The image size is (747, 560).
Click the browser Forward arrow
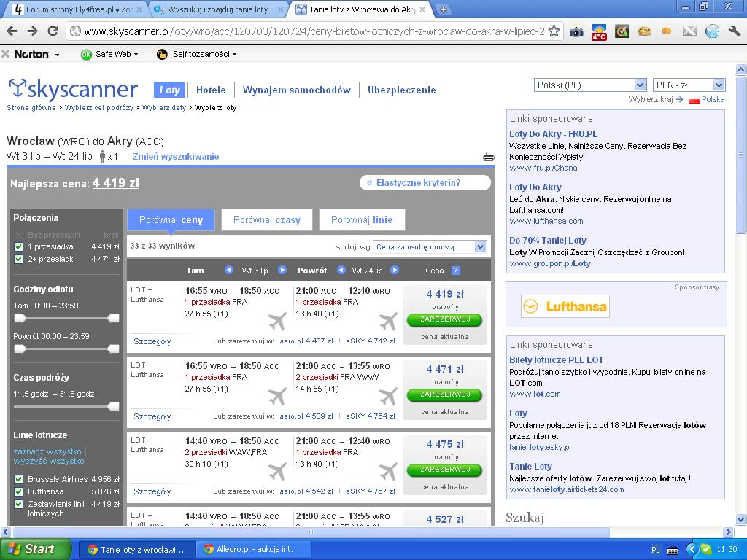tap(32, 31)
